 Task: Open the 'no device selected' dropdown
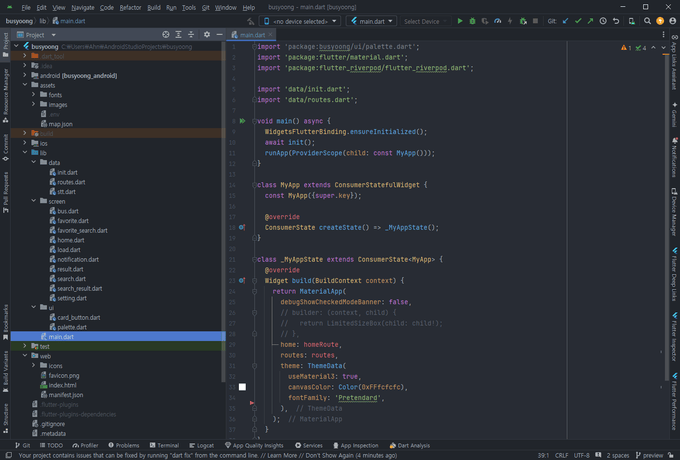[x=300, y=21]
